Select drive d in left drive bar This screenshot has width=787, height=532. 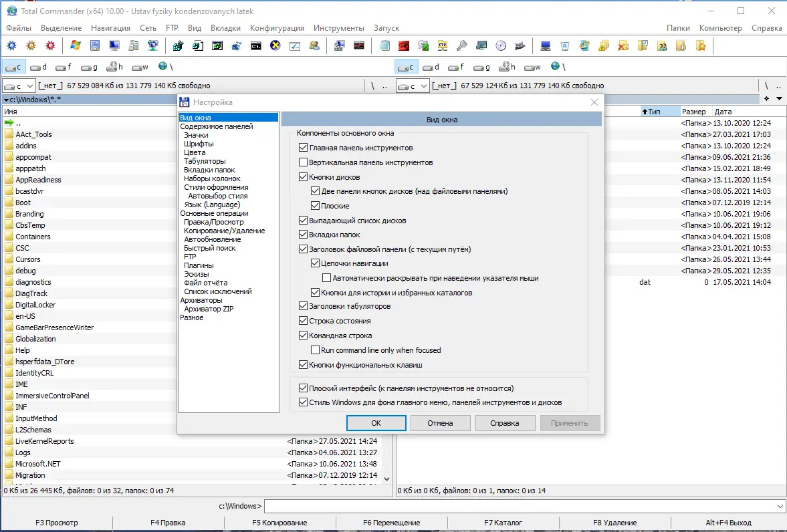(x=38, y=67)
